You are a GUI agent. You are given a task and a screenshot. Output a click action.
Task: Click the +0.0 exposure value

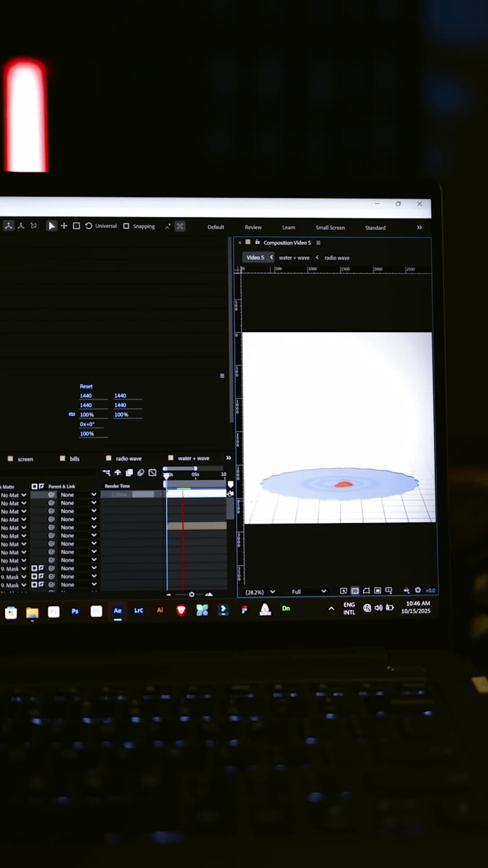(x=431, y=590)
